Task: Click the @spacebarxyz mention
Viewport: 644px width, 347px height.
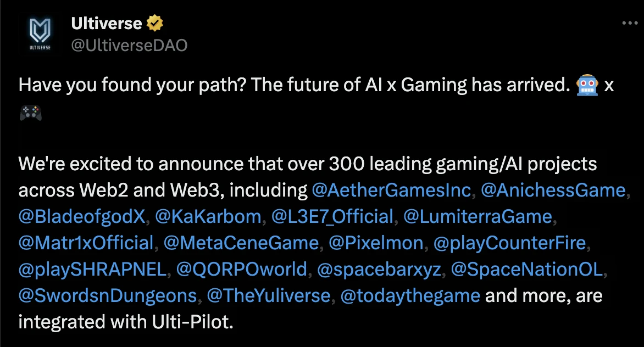Action: [x=379, y=269]
